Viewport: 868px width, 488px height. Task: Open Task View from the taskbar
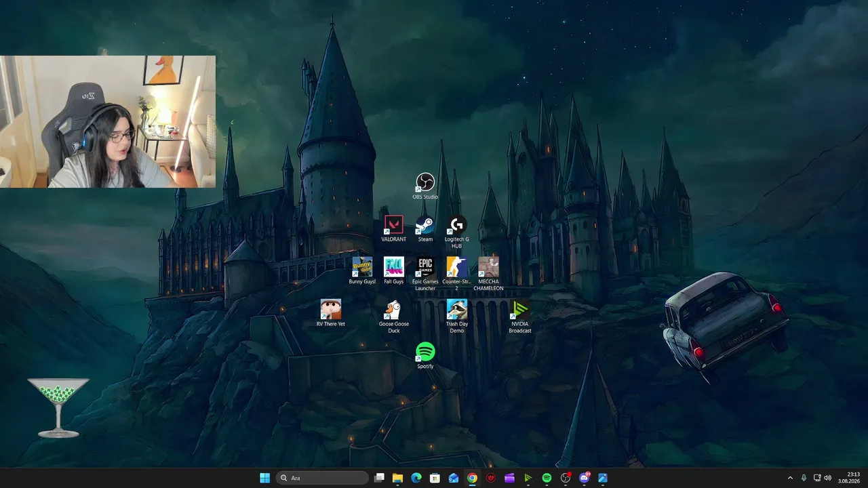[379, 478]
